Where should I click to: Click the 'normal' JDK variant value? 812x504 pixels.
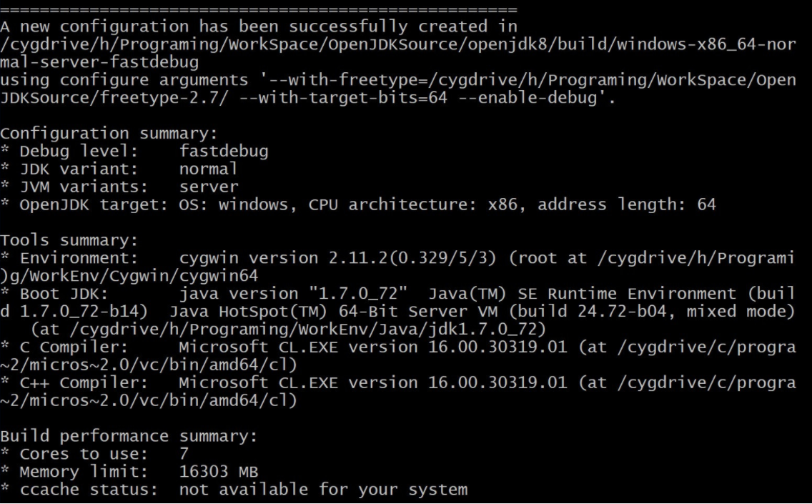(208, 169)
